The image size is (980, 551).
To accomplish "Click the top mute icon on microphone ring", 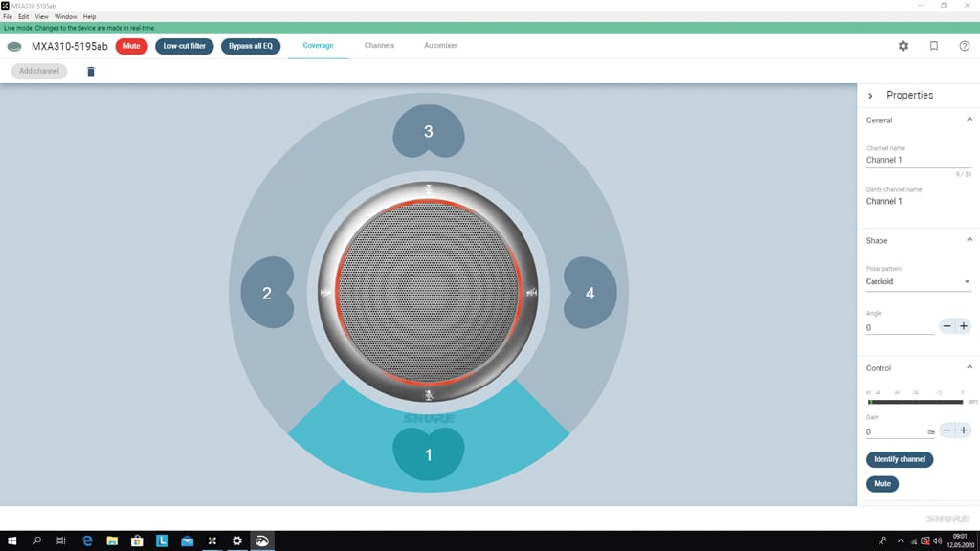I will click(429, 188).
